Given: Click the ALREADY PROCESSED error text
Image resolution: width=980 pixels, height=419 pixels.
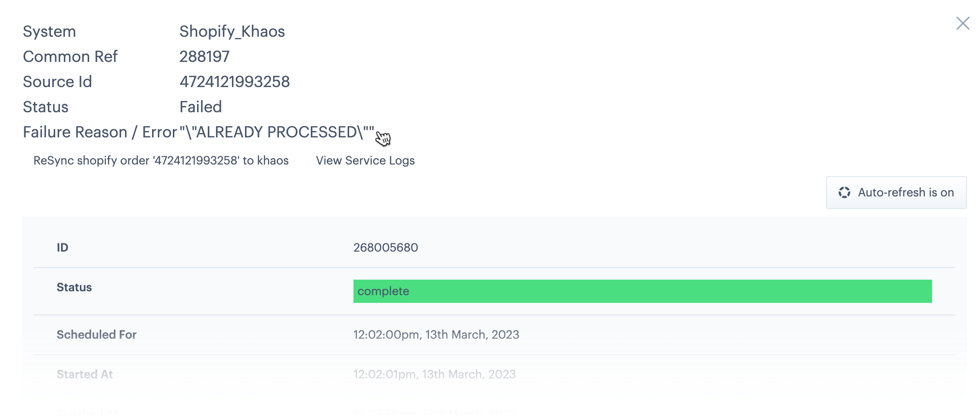Looking at the screenshot, I should point(276,132).
